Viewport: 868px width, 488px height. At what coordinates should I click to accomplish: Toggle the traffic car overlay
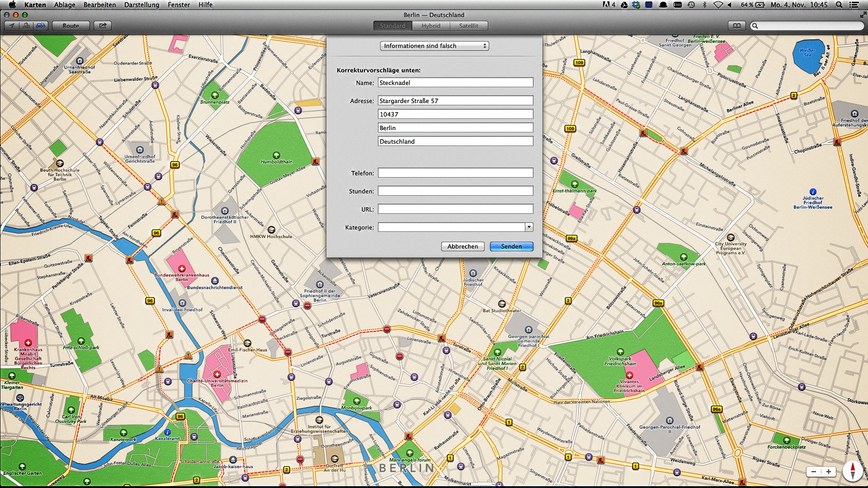pyautogui.click(x=41, y=26)
